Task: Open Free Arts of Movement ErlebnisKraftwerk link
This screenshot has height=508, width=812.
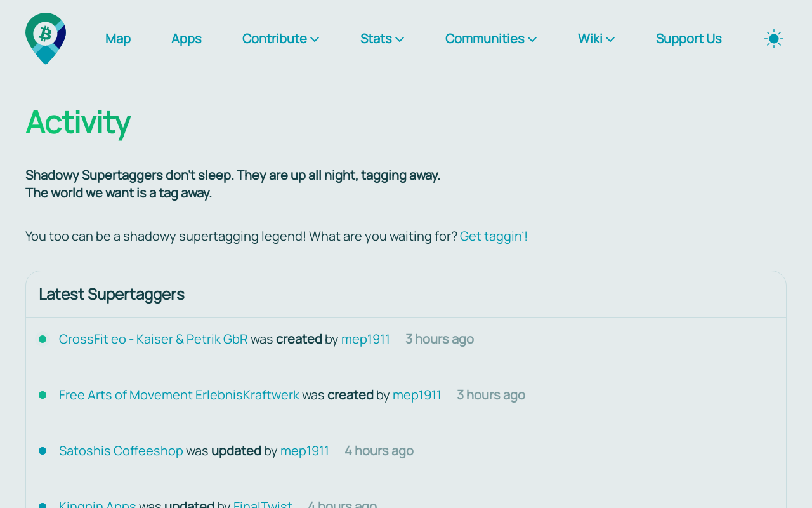Action: 179,395
